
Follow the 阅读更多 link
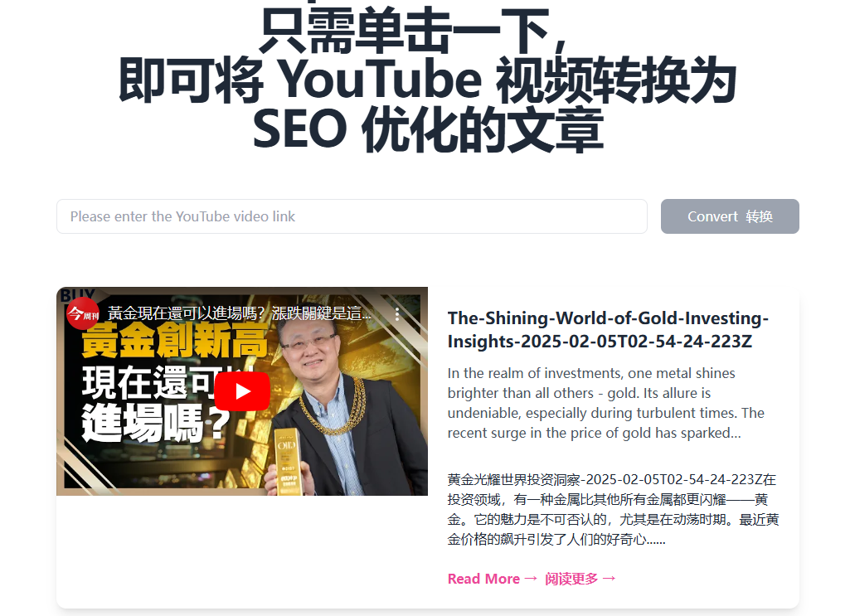coord(571,579)
